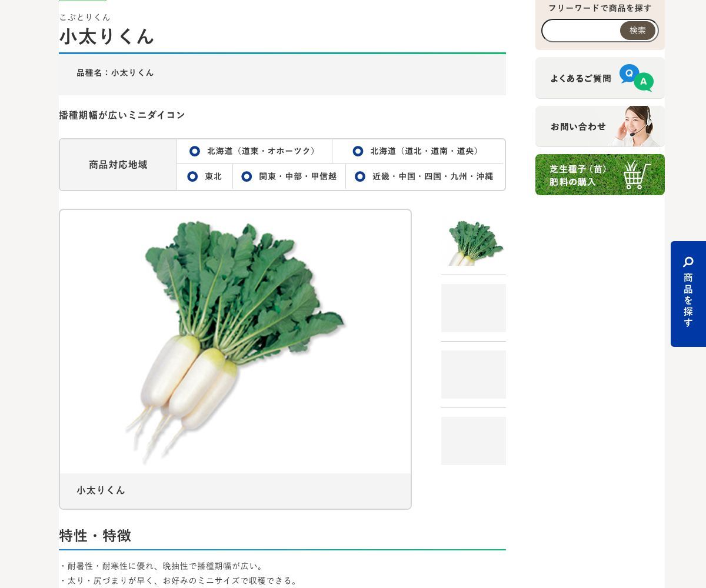Image resolution: width=706 pixels, height=588 pixels.
Task: Click the large 小太りくん daikon product image
Action: point(235,342)
